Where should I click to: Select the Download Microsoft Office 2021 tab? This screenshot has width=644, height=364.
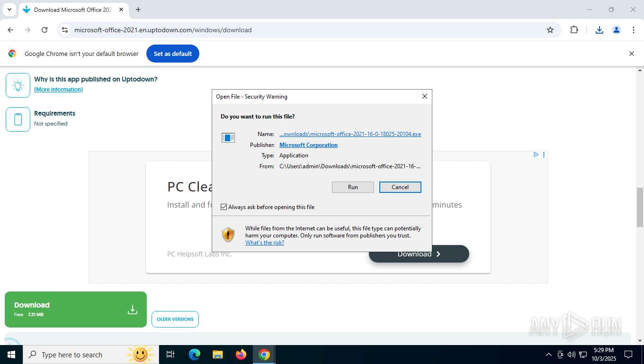(73, 10)
